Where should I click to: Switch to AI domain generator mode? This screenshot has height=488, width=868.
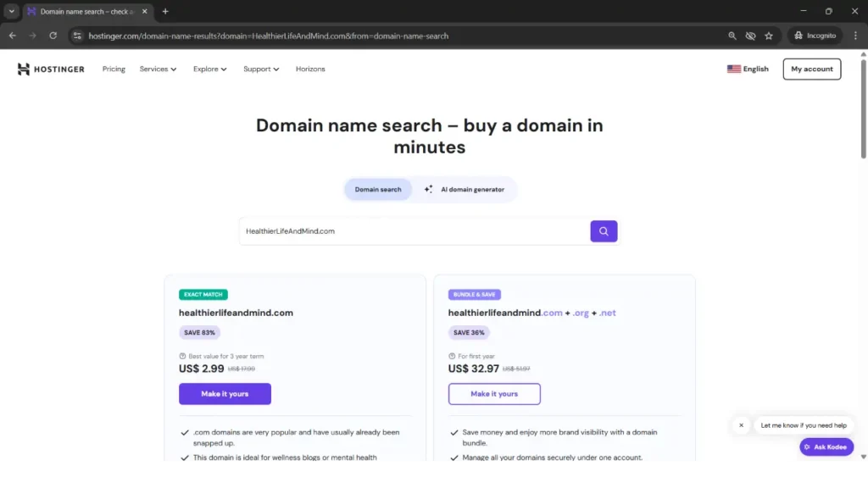click(x=465, y=190)
